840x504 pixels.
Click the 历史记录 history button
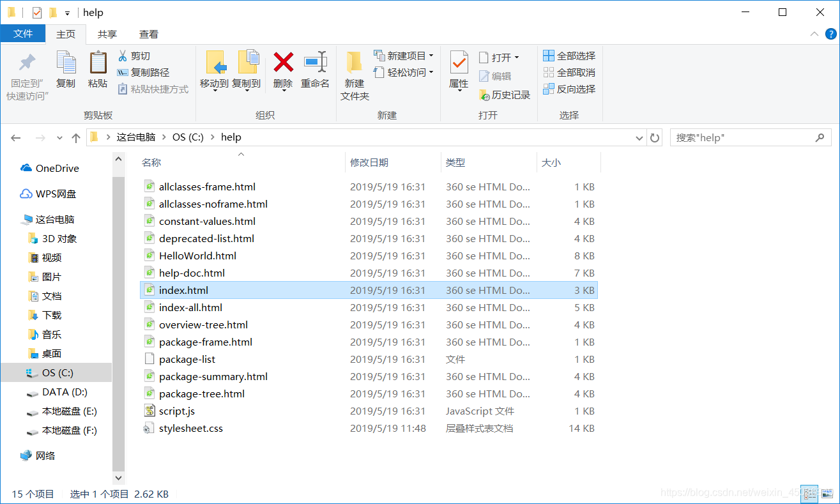505,95
